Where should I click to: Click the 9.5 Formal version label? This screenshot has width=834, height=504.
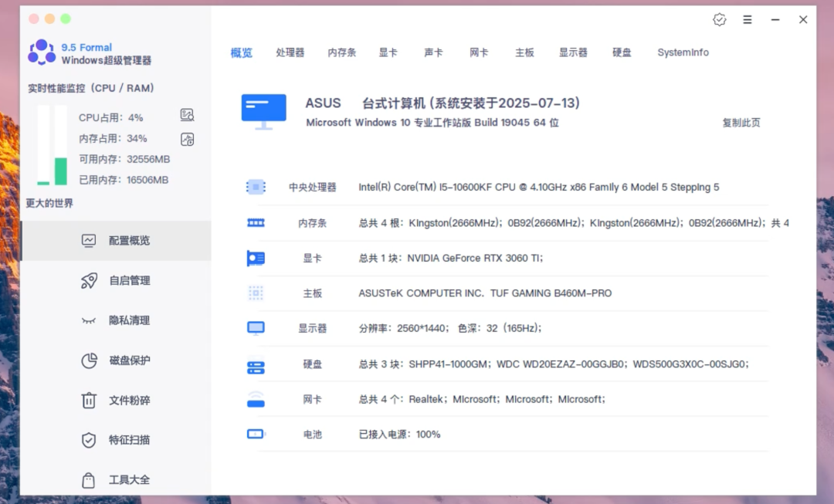tap(86, 47)
